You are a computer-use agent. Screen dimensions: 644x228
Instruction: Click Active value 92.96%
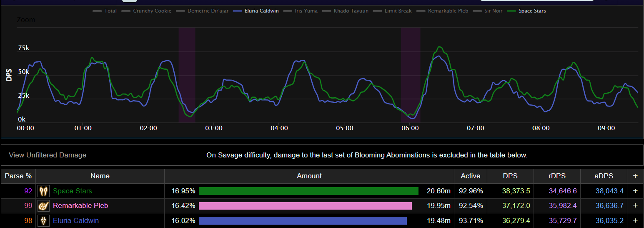click(x=470, y=191)
